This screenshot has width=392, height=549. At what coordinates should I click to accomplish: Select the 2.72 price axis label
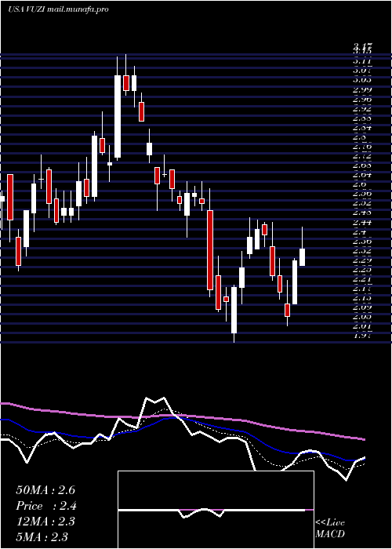(362, 156)
